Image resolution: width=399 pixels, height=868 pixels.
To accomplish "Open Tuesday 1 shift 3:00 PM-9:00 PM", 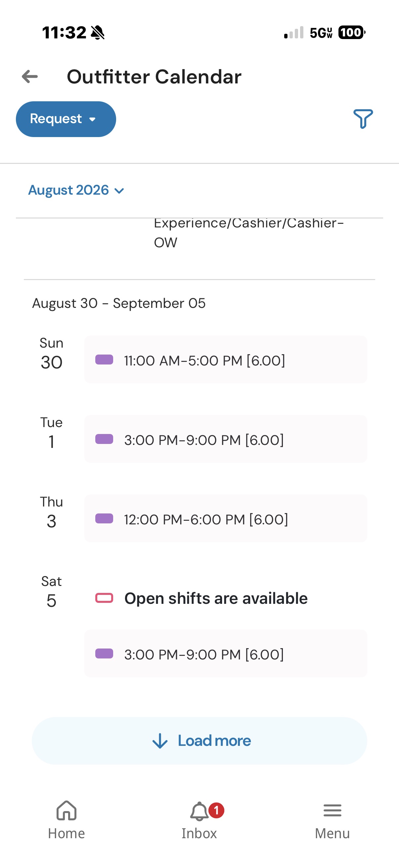I will (x=226, y=439).
